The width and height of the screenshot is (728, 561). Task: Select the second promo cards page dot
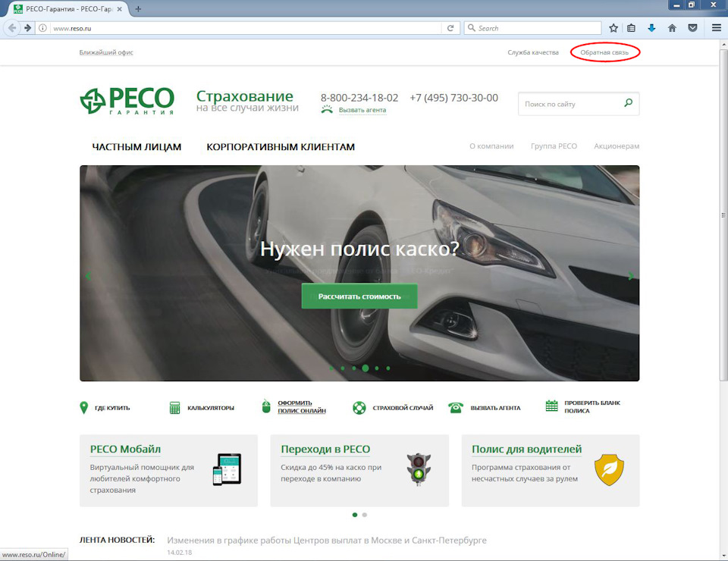[365, 515]
